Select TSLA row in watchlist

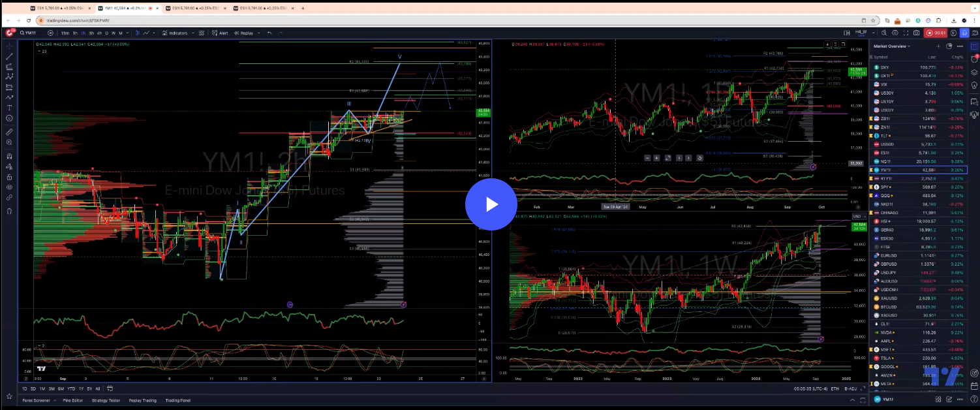[919, 358]
